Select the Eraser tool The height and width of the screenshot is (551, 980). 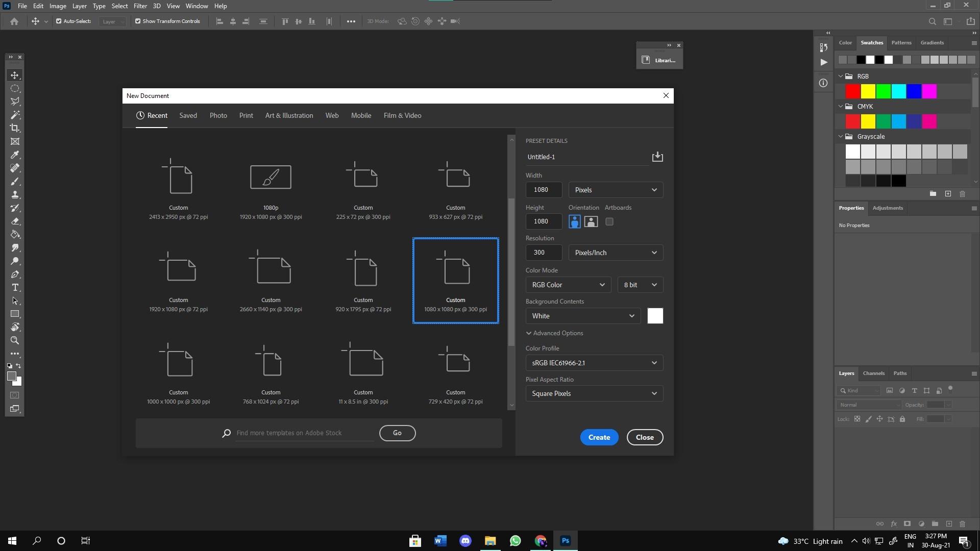coord(15,221)
